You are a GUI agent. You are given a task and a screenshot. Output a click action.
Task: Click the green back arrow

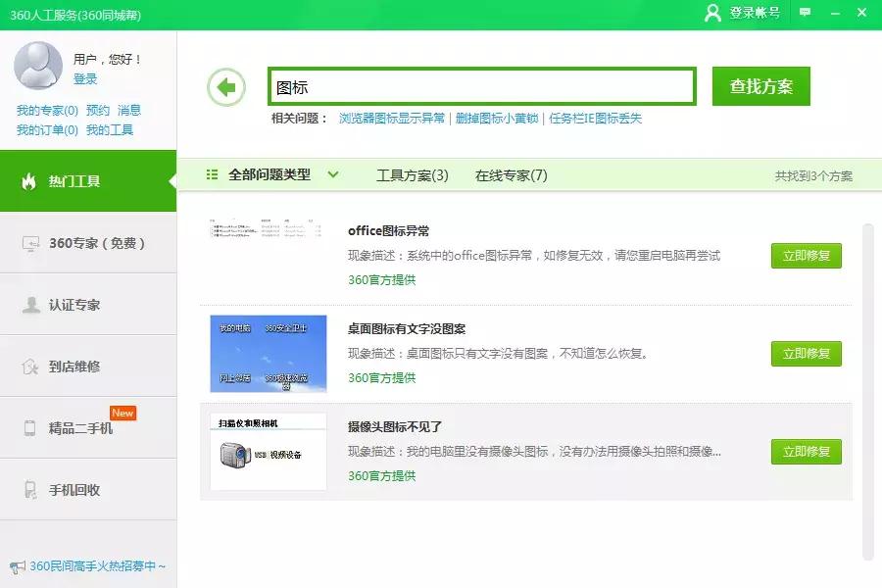[x=226, y=86]
